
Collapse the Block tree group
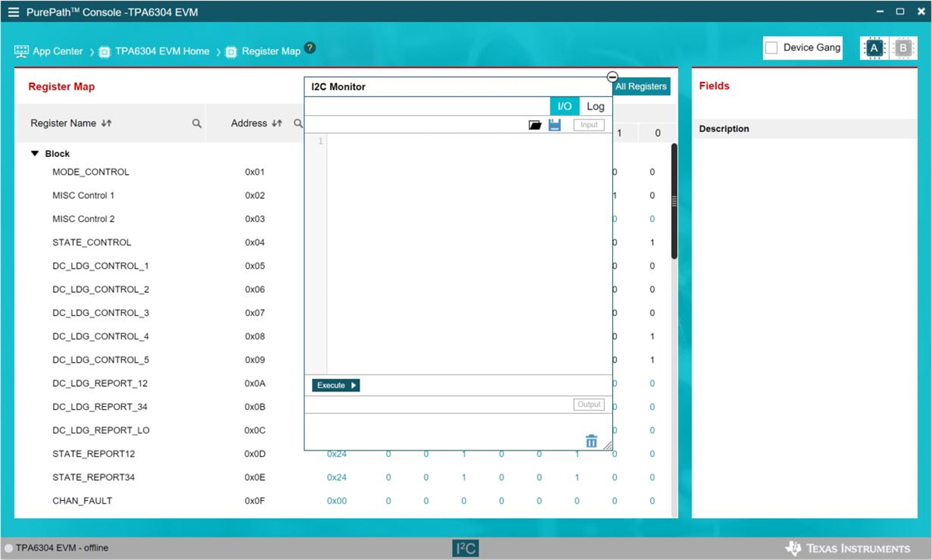coord(35,154)
